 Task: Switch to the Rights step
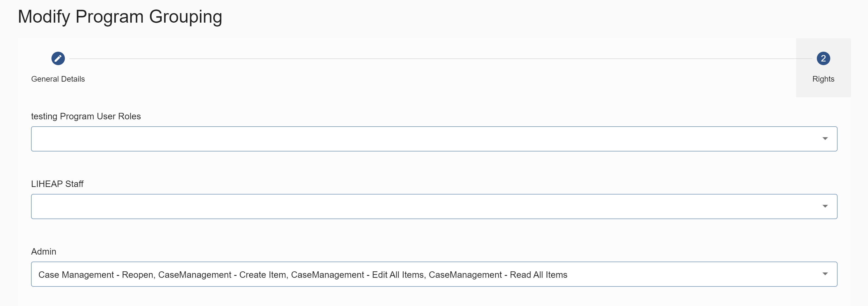pyautogui.click(x=823, y=79)
